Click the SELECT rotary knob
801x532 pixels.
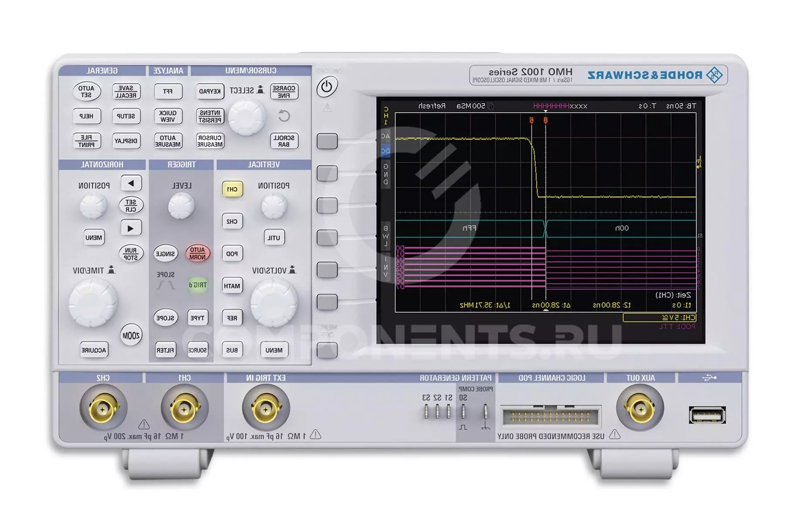pos(247,116)
